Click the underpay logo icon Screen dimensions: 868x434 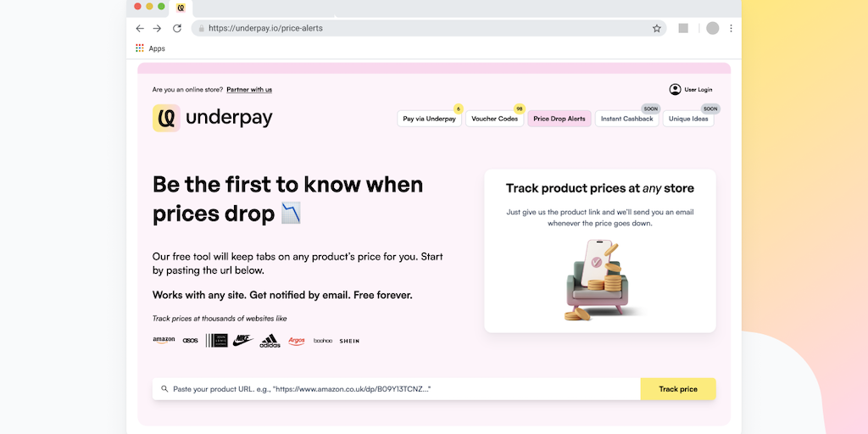tap(166, 118)
